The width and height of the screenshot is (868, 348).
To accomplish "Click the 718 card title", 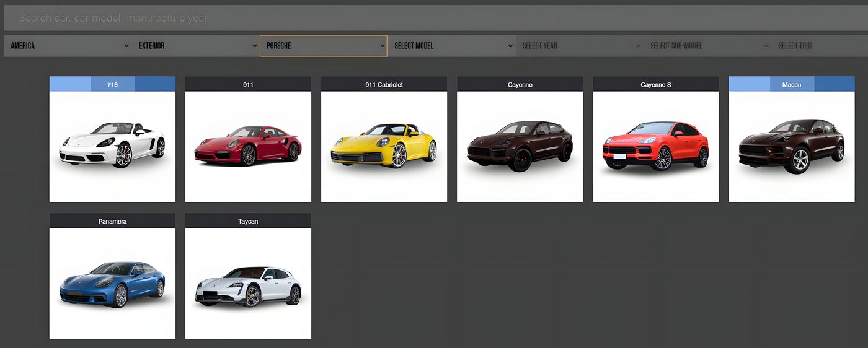I will coord(112,84).
